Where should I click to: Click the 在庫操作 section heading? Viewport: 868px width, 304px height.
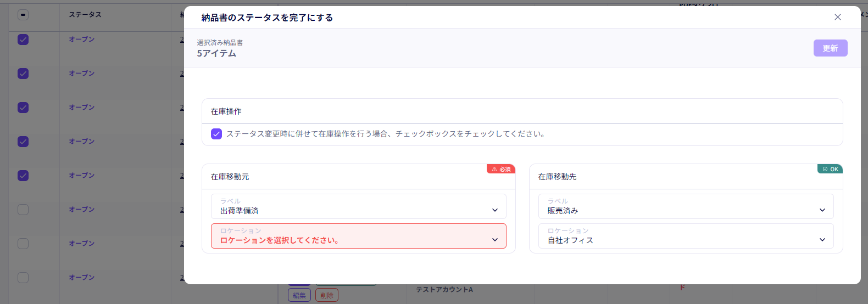226,111
